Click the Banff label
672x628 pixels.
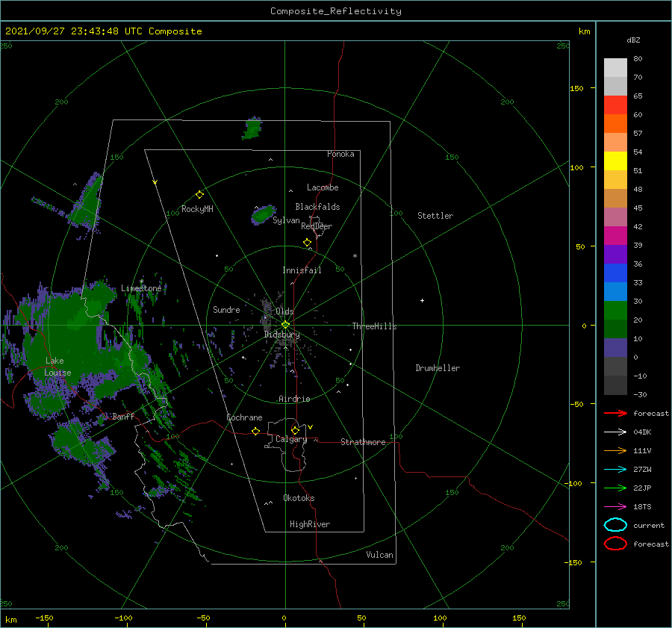click(123, 416)
